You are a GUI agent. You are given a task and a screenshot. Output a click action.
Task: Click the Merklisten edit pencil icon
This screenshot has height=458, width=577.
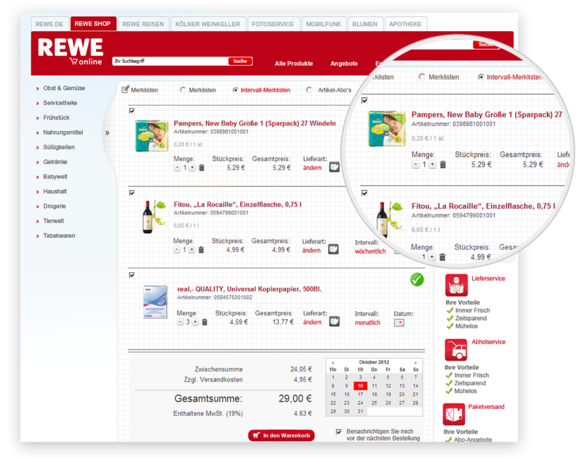125,89
